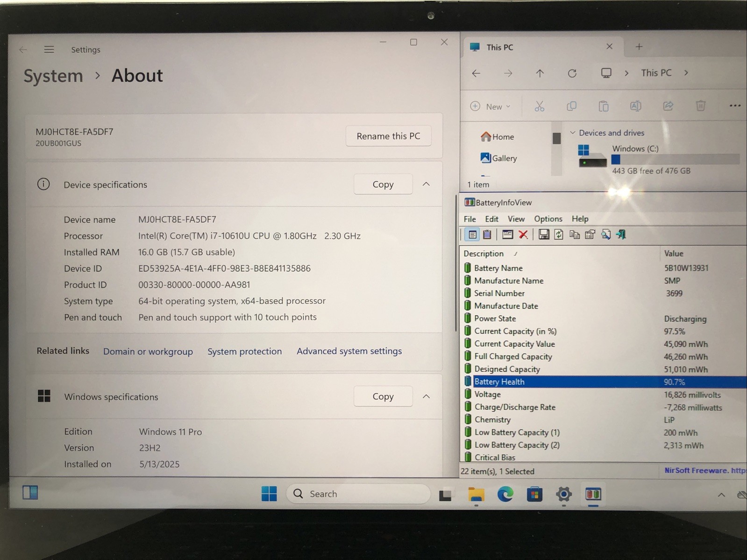Screen dimensions: 747x560
Task: Open Advanced system settings link
Action: click(349, 351)
